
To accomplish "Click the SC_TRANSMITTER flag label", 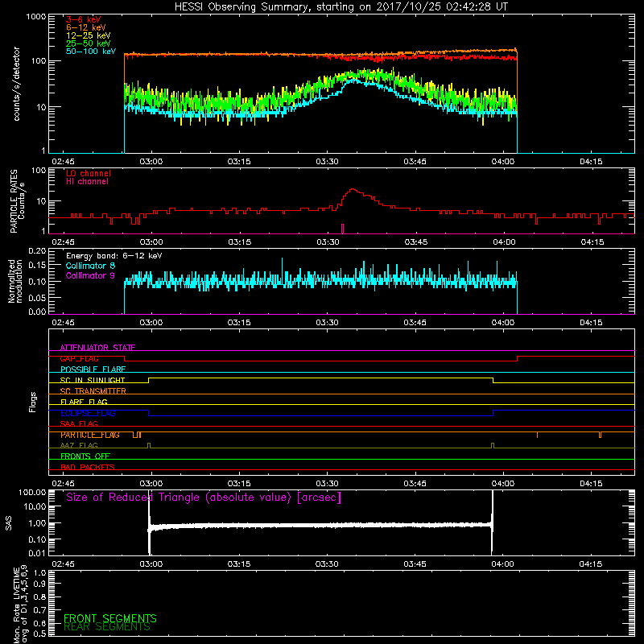I will click(x=93, y=390).
